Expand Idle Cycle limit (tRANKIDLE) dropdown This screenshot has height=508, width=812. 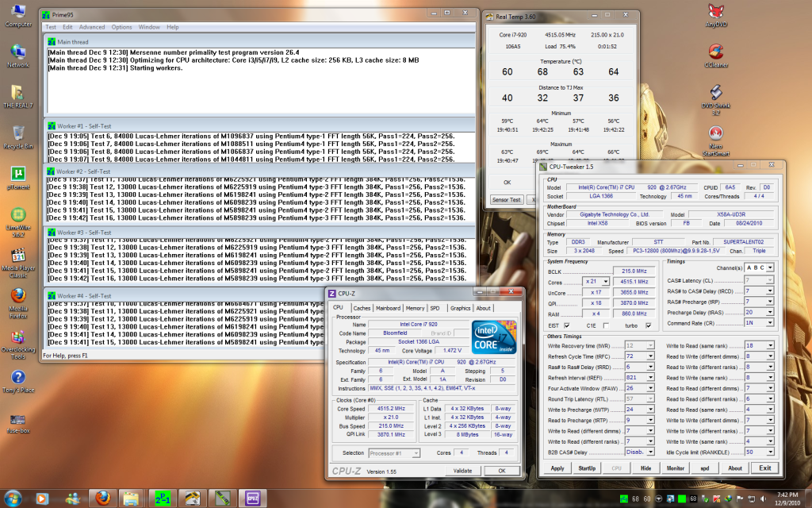click(770, 452)
